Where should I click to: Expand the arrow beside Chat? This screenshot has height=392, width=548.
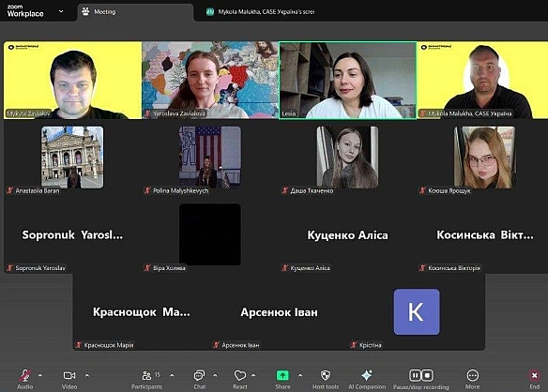click(215, 375)
